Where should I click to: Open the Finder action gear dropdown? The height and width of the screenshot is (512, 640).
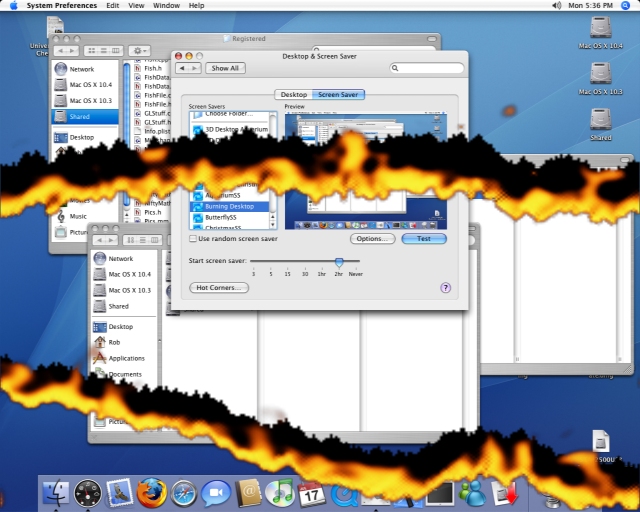click(139, 50)
